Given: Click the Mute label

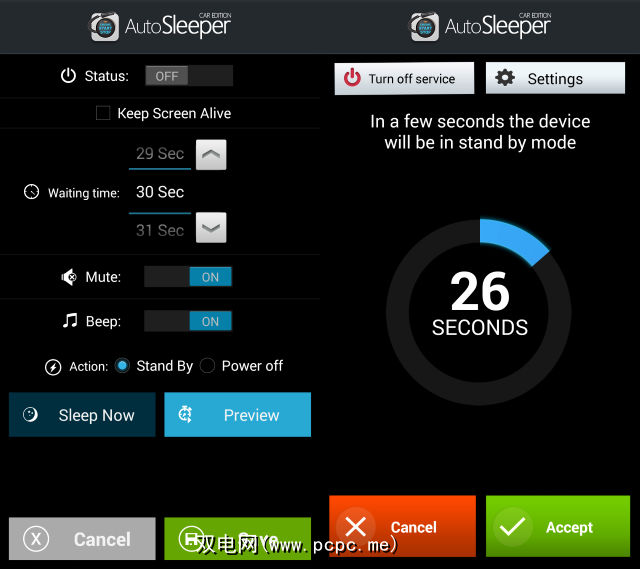Looking at the screenshot, I should click(x=103, y=277).
